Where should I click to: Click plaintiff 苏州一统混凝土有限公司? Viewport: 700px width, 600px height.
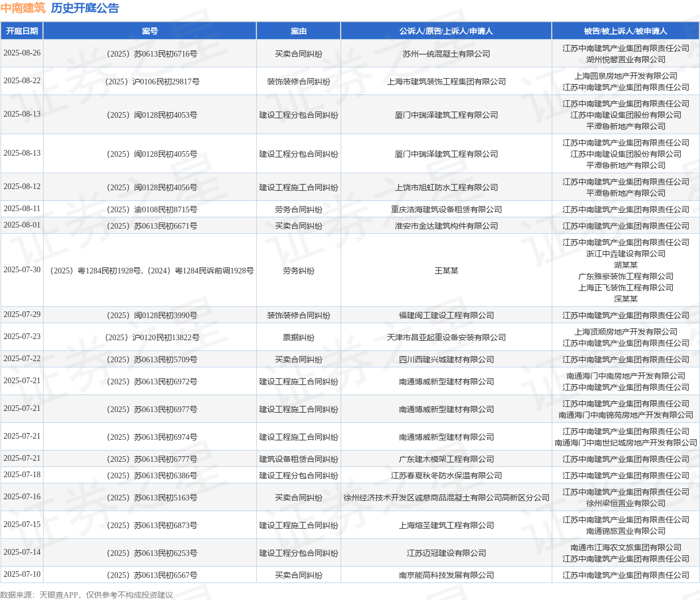pos(446,54)
